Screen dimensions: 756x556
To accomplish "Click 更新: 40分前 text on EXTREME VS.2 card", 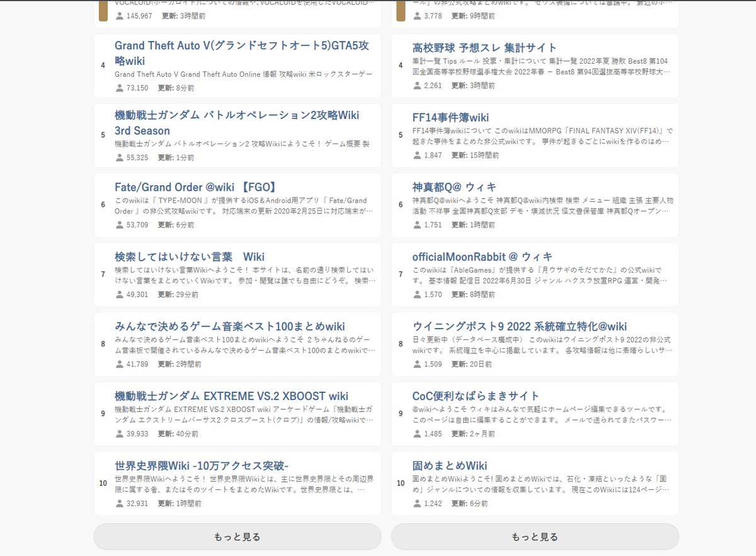I will (178, 434).
